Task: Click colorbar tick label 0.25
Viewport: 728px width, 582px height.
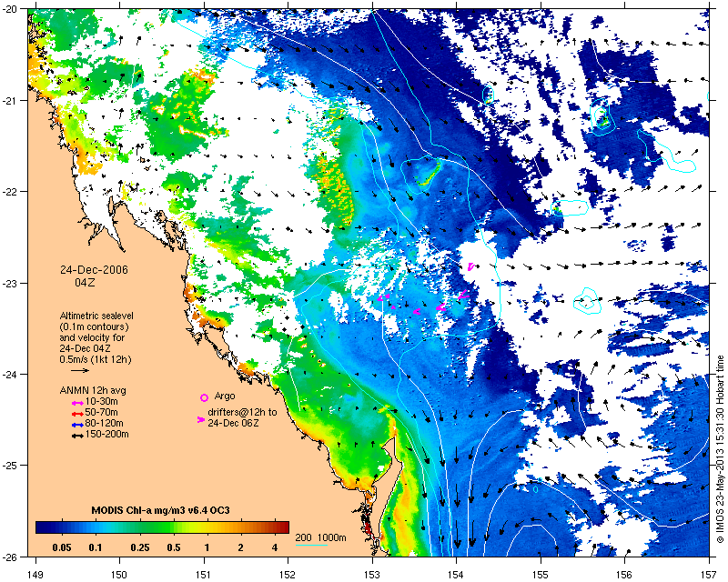Action: click(x=140, y=548)
